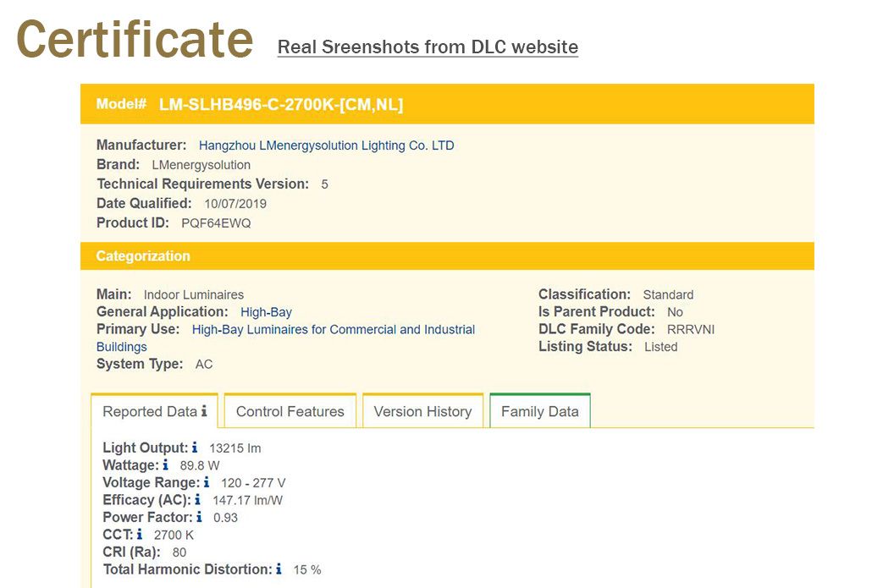Switch to the Control Features tab
Viewport: 894px width, 588px height.
[290, 412]
